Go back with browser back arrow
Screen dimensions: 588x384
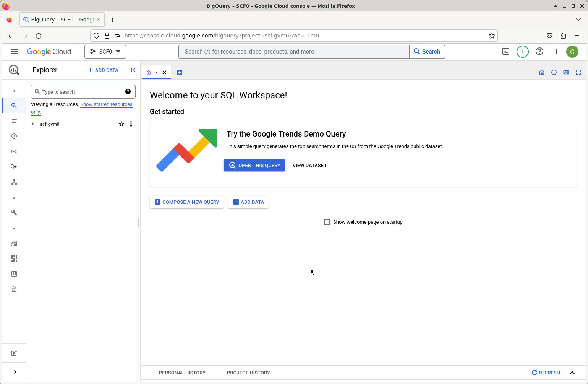pyautogui.click(x=11, y=36)
